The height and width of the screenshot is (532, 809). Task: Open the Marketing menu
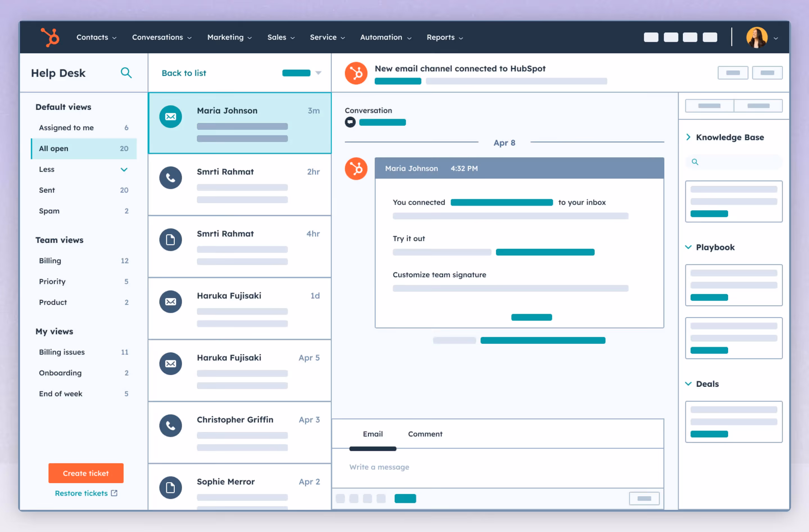point(229,37)
